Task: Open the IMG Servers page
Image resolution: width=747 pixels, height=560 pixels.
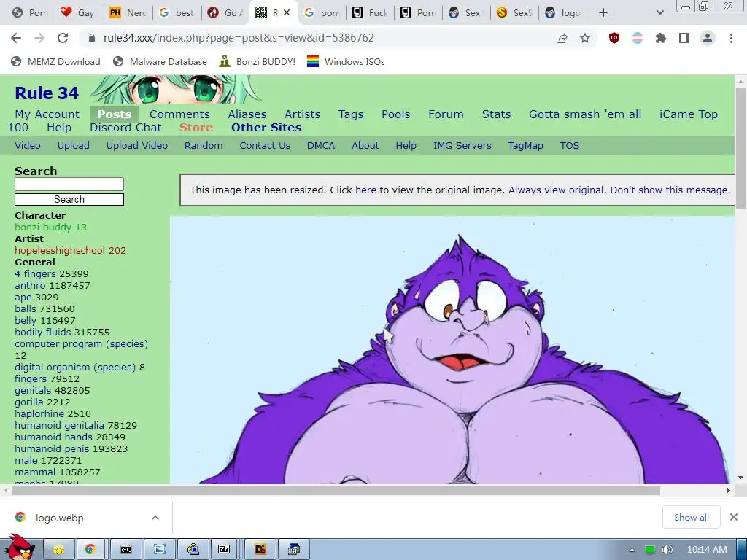Action: click(462, 146)
